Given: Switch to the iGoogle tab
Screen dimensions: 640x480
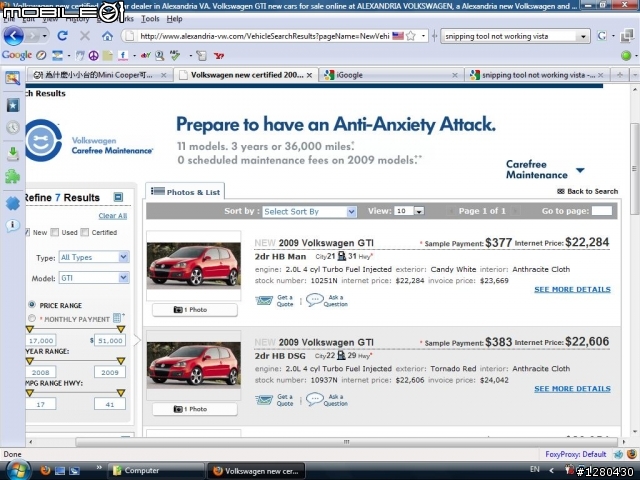Looking at the screenshot, I should click(x=391, y=75).
